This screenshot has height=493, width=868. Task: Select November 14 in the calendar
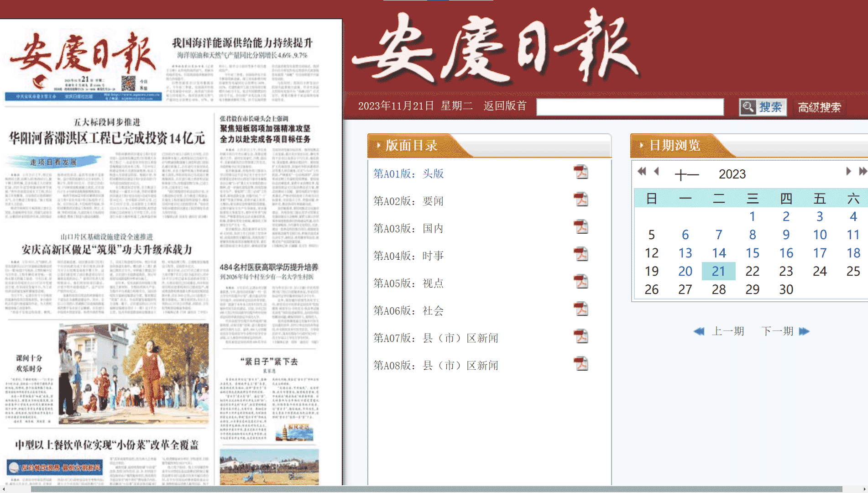click(x=719, y=253)
